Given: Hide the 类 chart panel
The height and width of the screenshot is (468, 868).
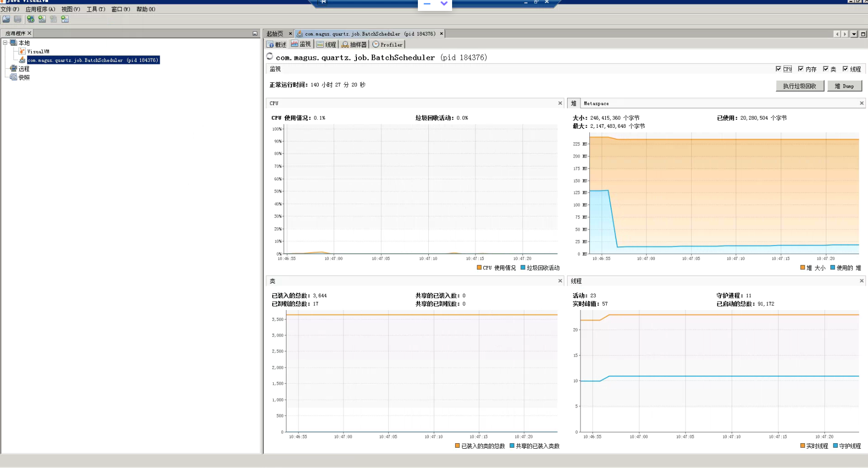Looking at the screenshot, I should 560,281.
